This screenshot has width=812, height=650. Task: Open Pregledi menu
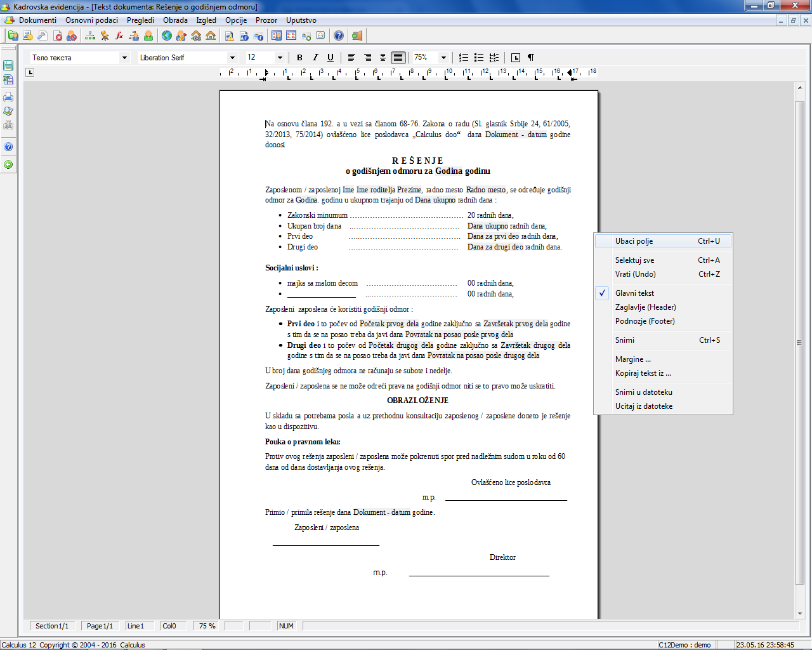pos(140,20)
